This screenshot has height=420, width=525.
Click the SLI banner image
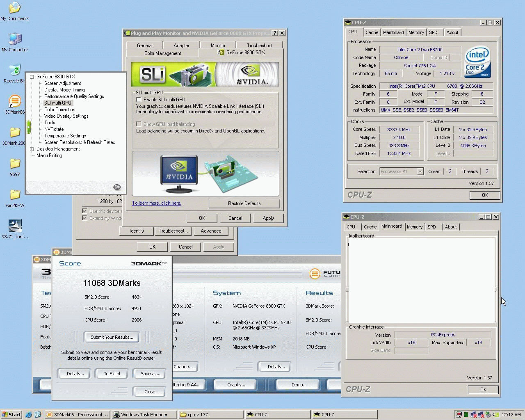point(205,74)
